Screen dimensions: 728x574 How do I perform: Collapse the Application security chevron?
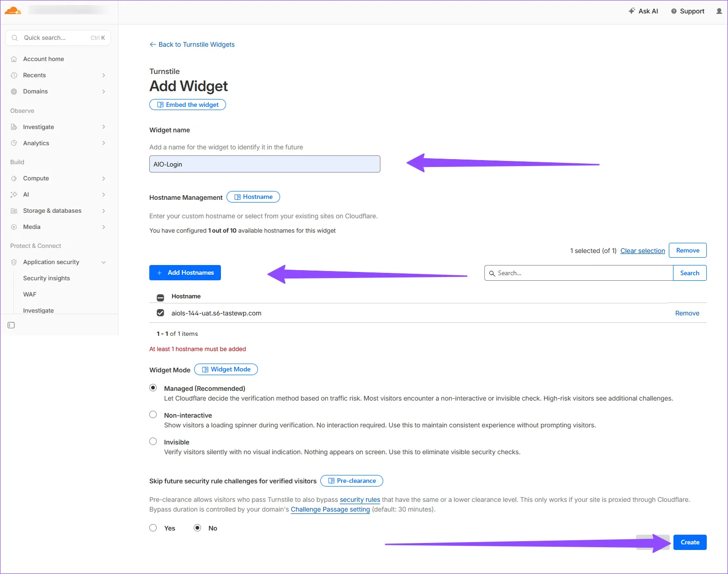(x=104, y=262)
